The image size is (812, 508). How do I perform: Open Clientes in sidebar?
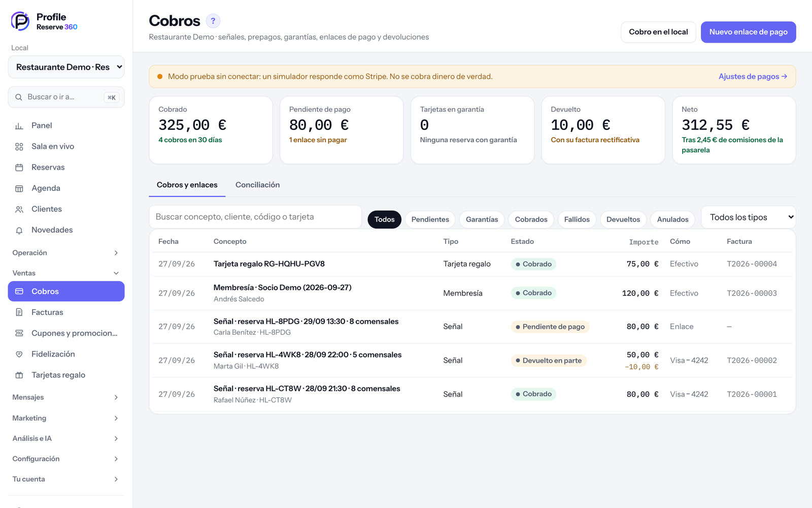66,209
